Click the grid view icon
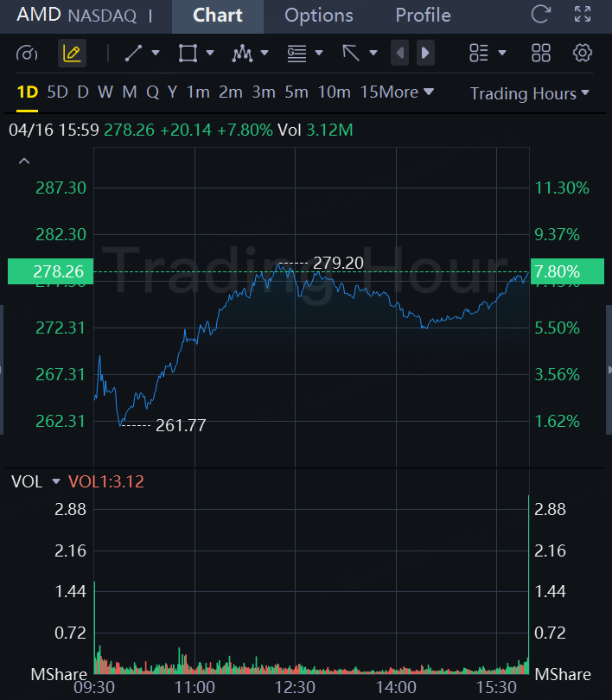The image size is (612, 700). 541,53
